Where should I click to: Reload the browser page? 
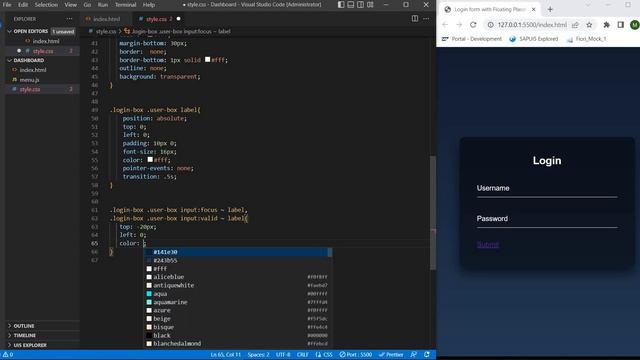coord(473,25)
